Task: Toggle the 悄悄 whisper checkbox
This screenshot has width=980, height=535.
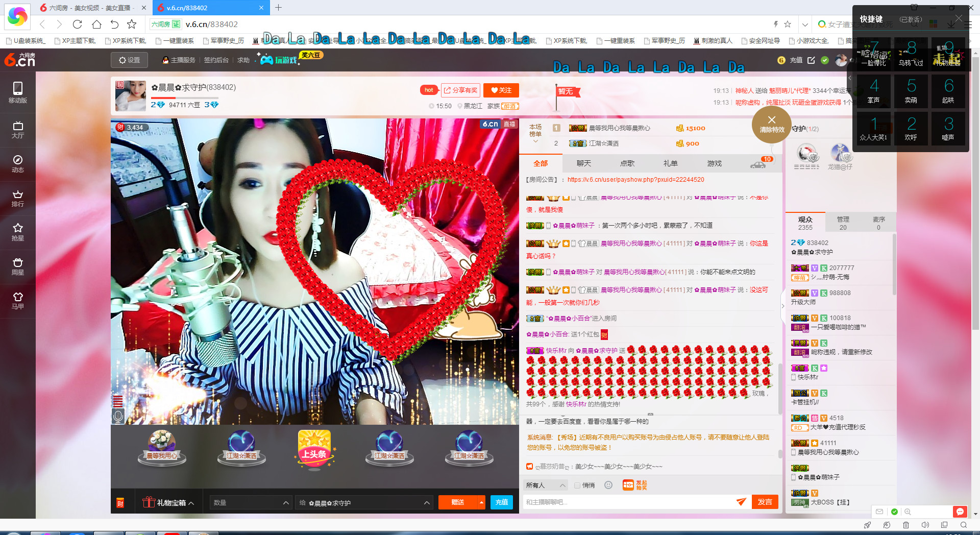Action: pyautogui.click(x=577, y=485)
